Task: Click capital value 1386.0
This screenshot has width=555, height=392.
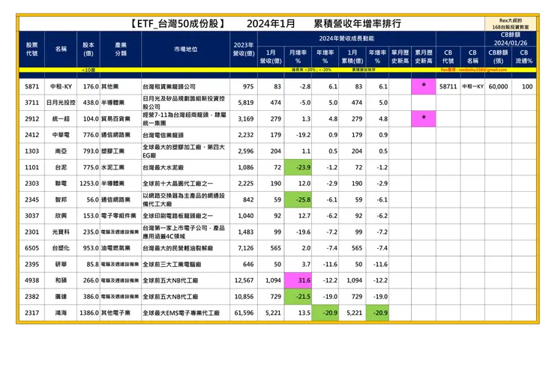Action: tap(89, 313)
